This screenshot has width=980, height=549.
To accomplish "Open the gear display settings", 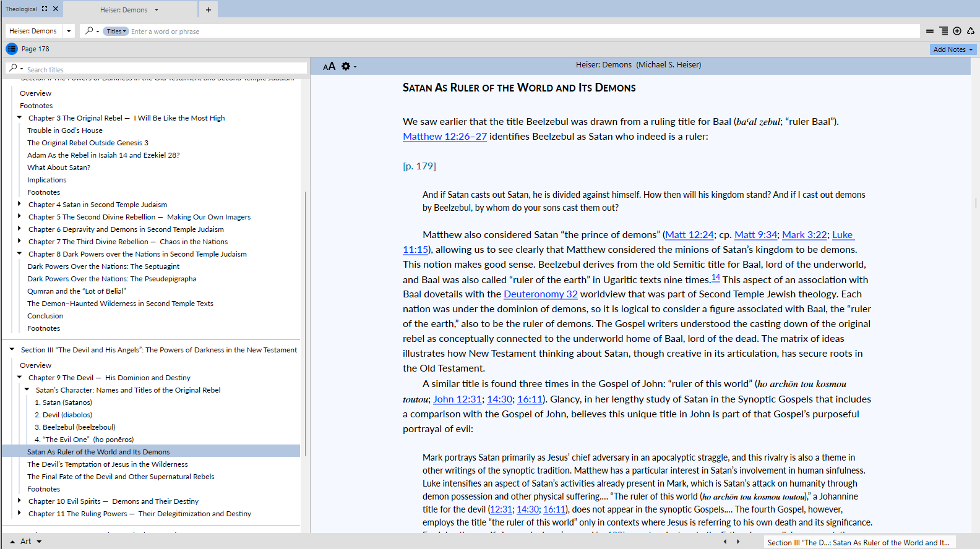I will (x=346, y=66).
